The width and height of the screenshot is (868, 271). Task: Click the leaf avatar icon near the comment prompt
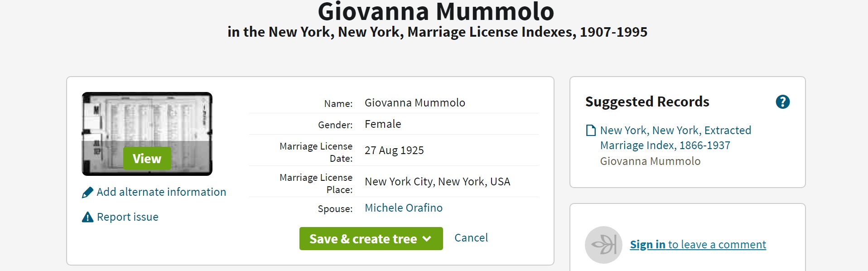click(x=603, y=245)
